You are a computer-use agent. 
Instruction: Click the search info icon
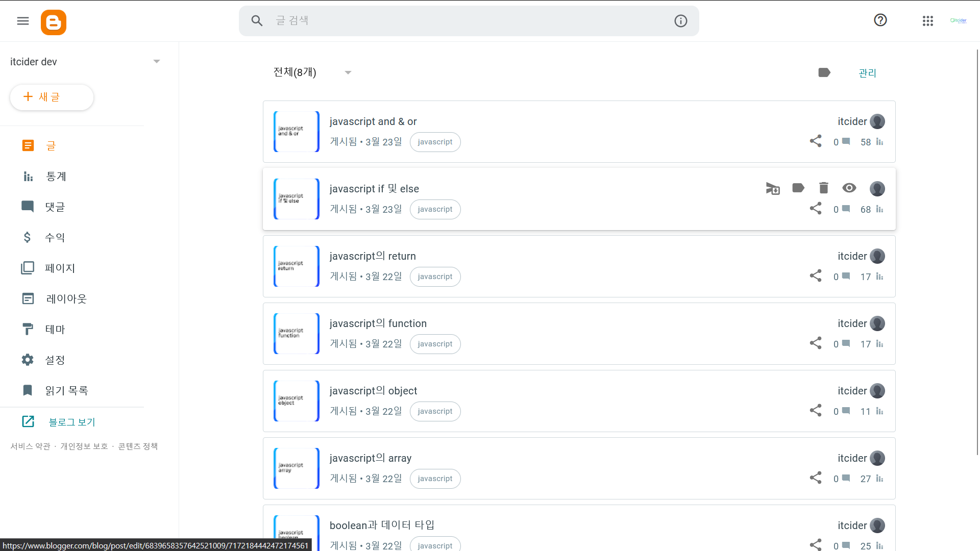[x=680, y=21]
